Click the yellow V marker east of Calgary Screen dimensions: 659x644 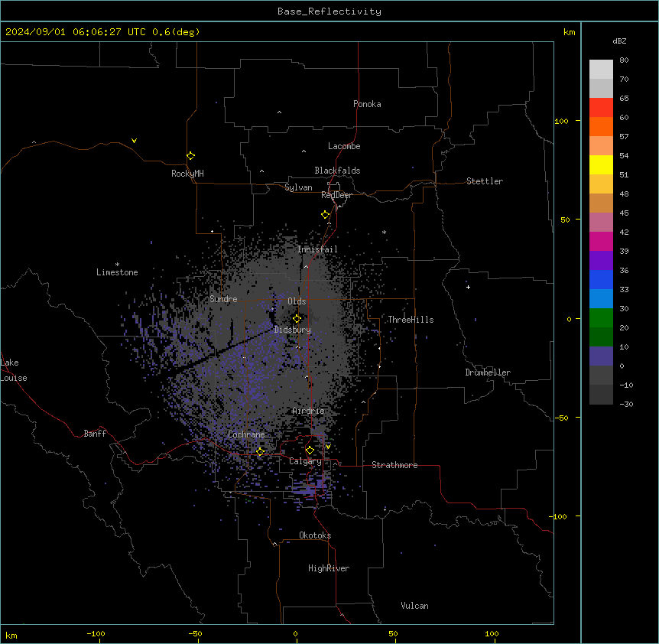(x=328, y=447)
